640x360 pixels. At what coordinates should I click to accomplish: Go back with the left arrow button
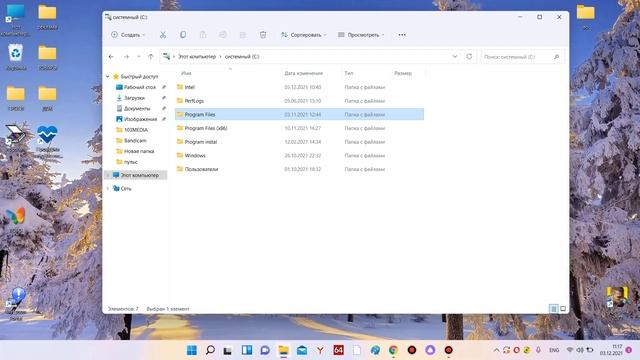111,57
